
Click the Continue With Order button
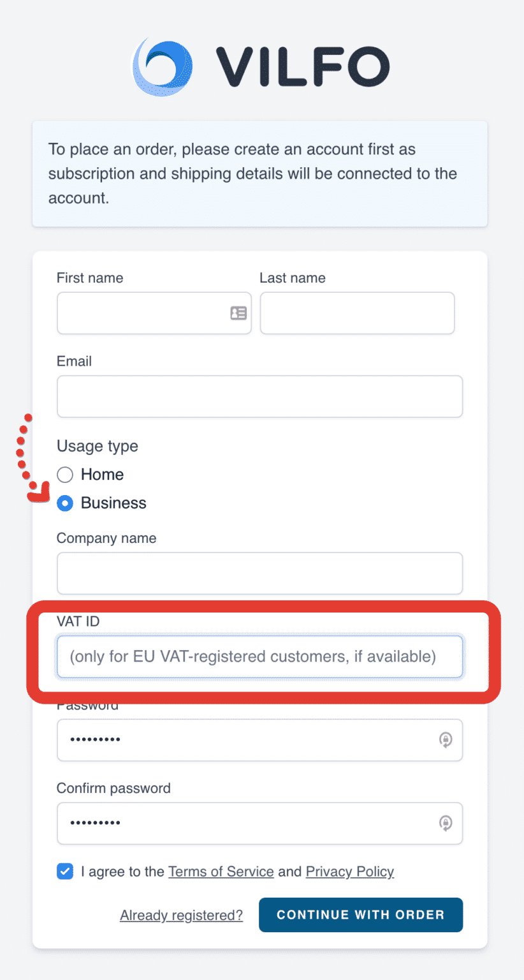361,915
